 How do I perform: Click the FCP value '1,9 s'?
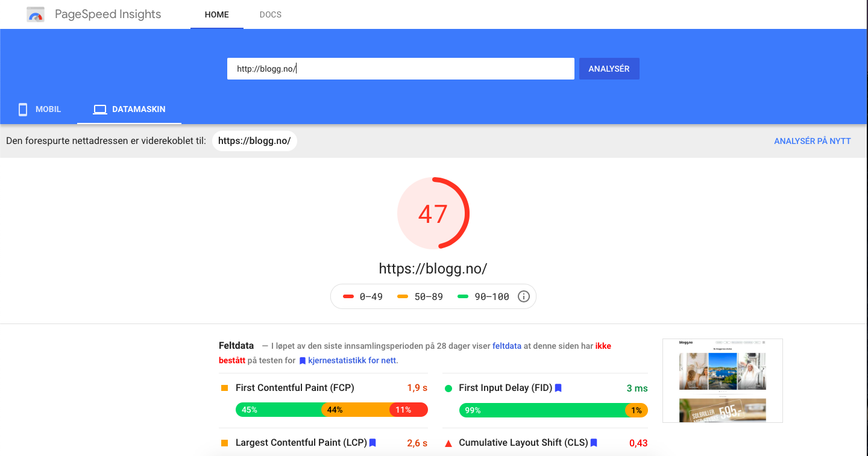coord(417,389)
